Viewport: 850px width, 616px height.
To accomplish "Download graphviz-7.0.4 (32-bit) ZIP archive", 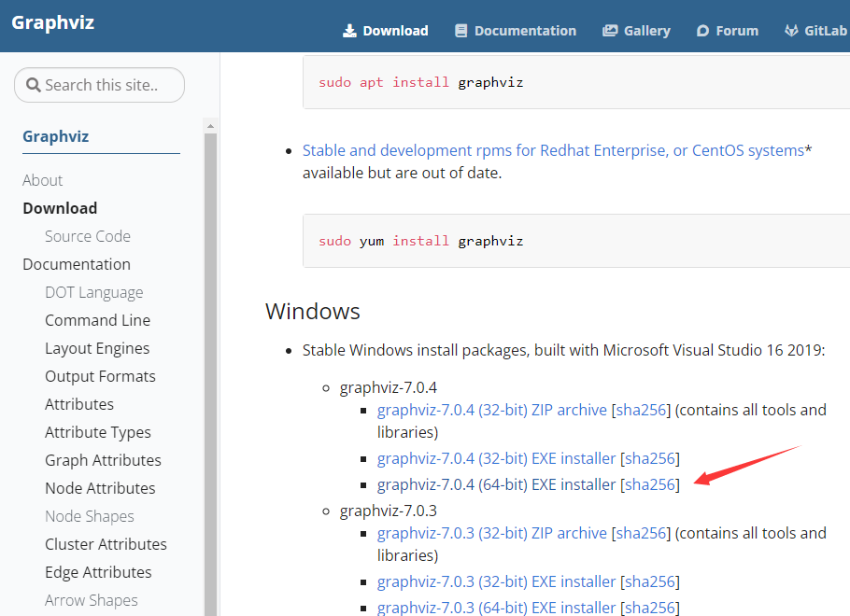I will (492, 410).
